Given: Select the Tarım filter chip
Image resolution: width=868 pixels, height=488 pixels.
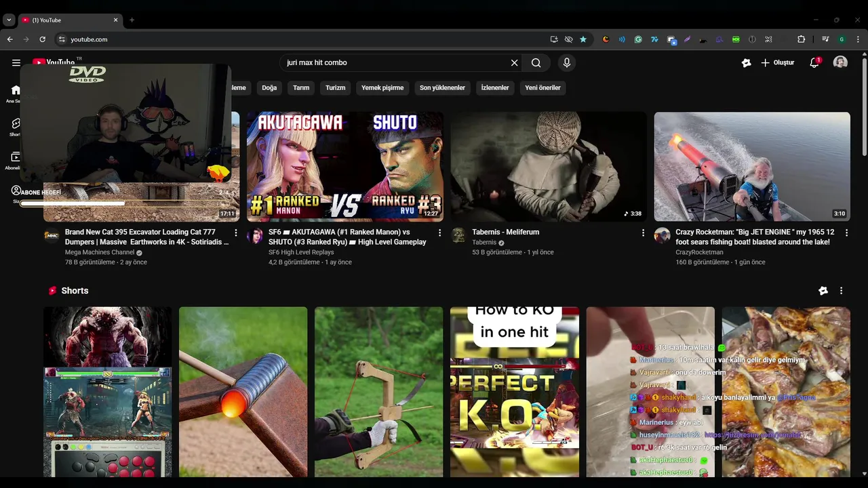Looking at the screenshot, I should coord(301,87).
